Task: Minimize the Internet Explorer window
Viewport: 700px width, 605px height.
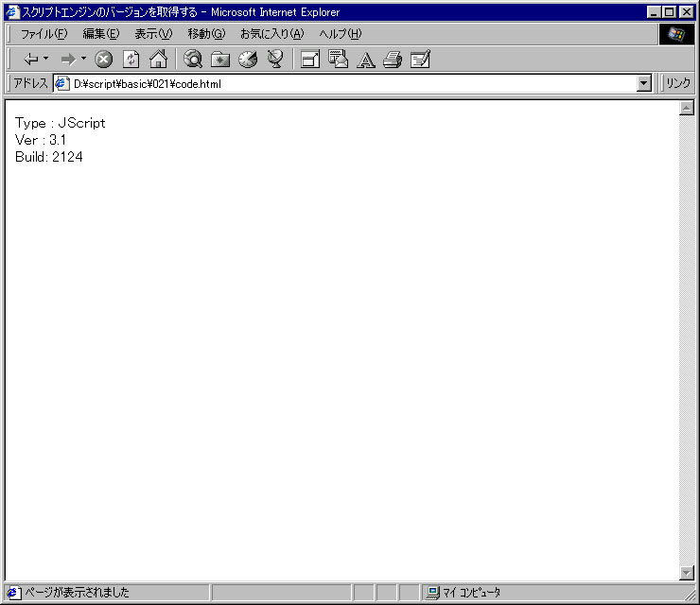Action: point(654,12)
